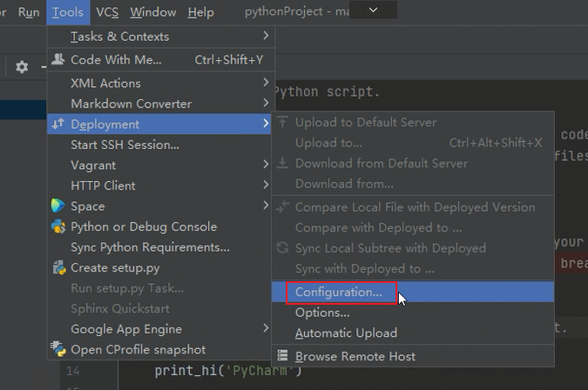Click Sphinx Quickstart entry
Screen dimensions: 588x390
coord(159,309)
